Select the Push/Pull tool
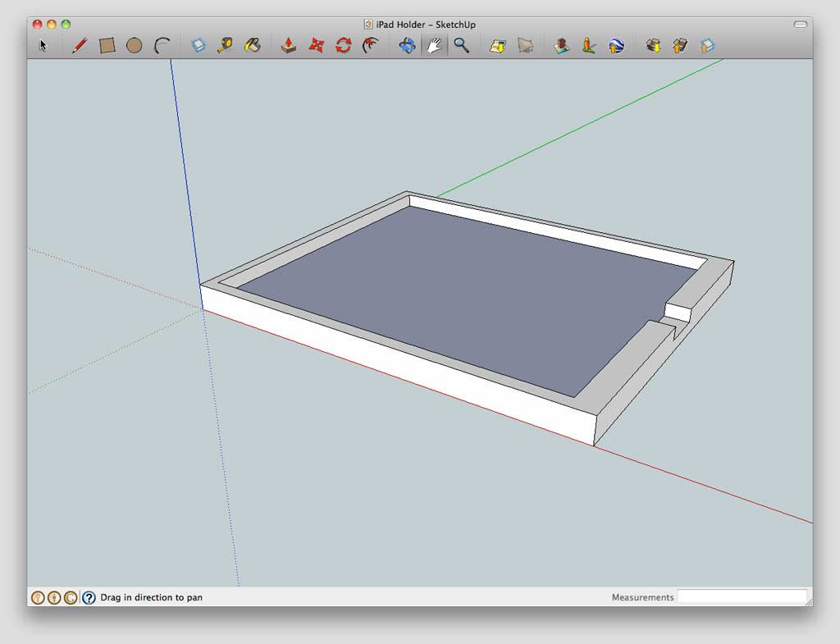 (x=289, y=45)
